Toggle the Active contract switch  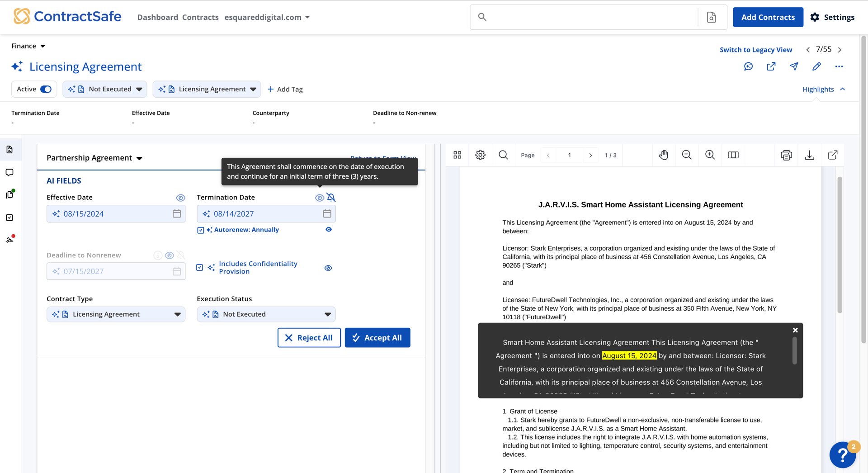coord(46,89)
